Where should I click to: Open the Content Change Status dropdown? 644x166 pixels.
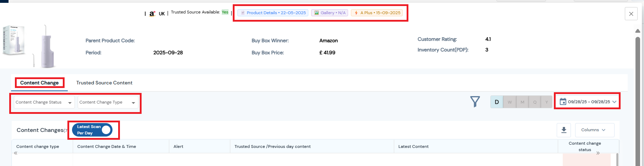[x=44, y=103]
